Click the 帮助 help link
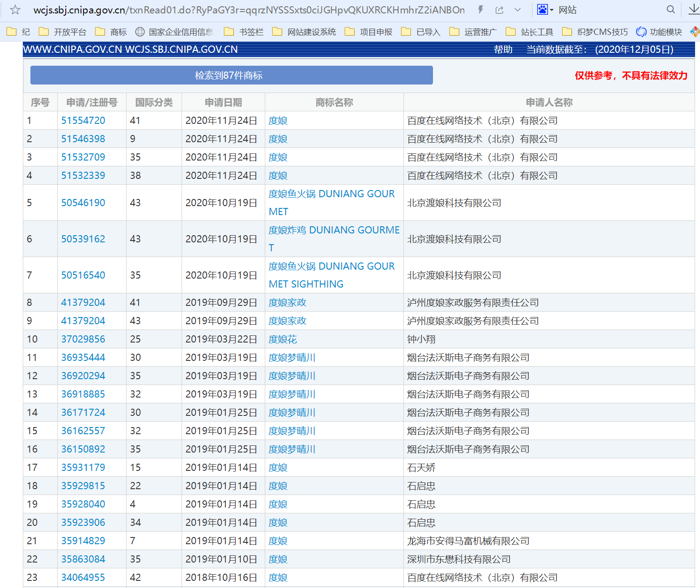The height and width of the screenshot is (588, 700). [503, 50]
